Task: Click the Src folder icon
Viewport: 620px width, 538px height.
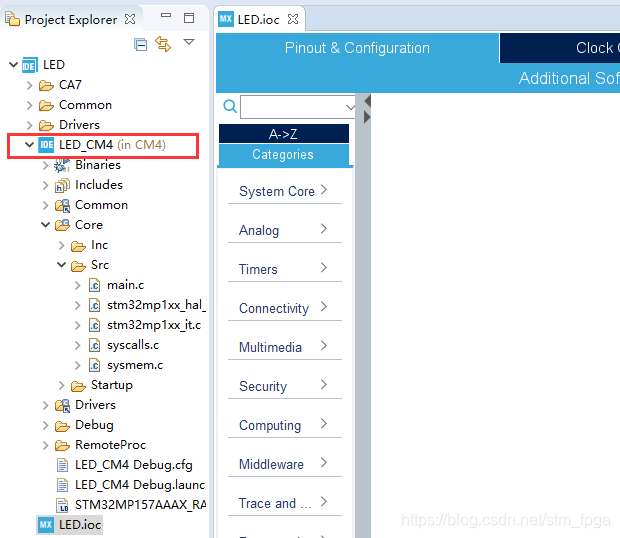Action: (78, 266)
